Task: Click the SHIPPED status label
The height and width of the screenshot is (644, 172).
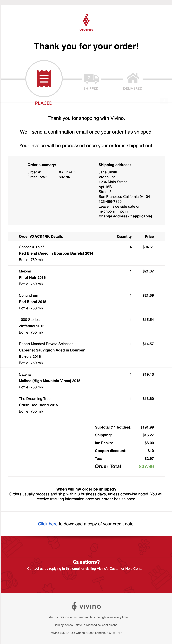Action: (x=91, y=89)
